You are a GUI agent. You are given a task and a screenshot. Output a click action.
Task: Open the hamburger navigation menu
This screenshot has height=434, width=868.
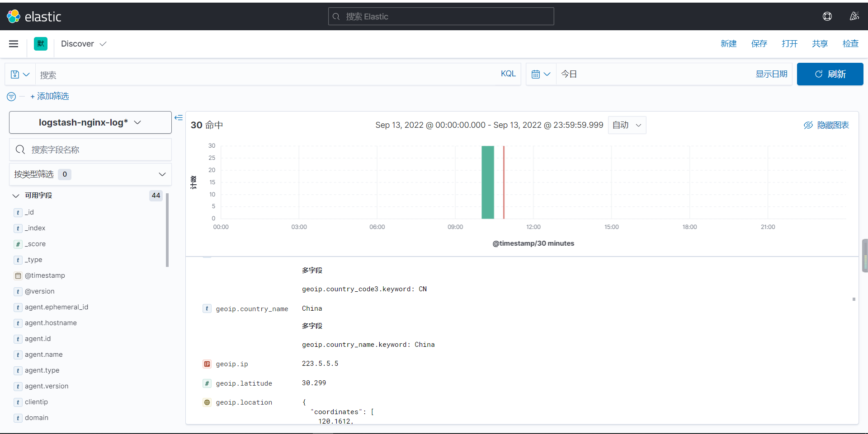tap(14, 44)
